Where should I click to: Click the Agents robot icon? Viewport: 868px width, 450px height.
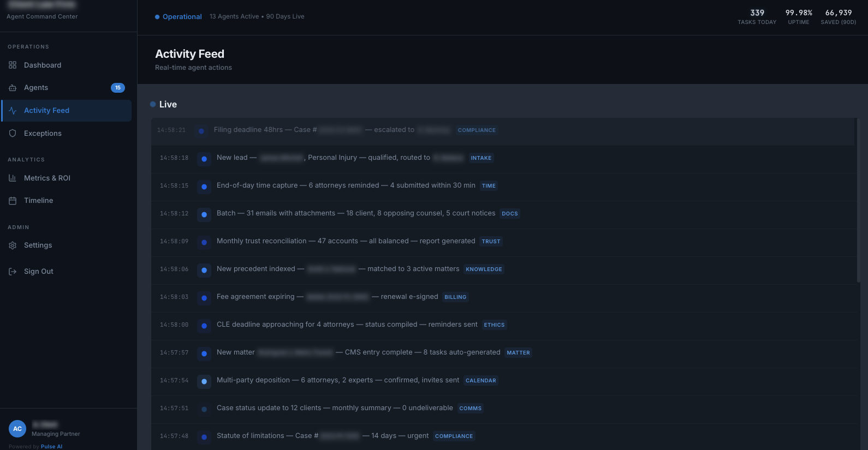13,88
